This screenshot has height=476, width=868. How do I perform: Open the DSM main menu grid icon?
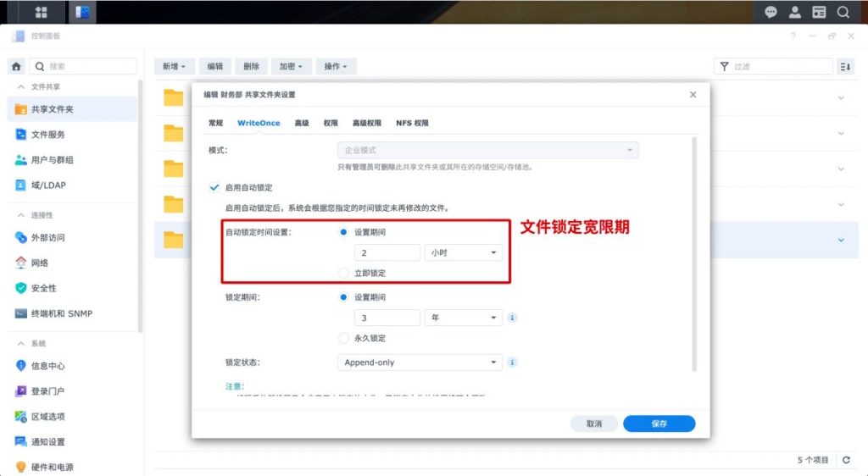41,12
